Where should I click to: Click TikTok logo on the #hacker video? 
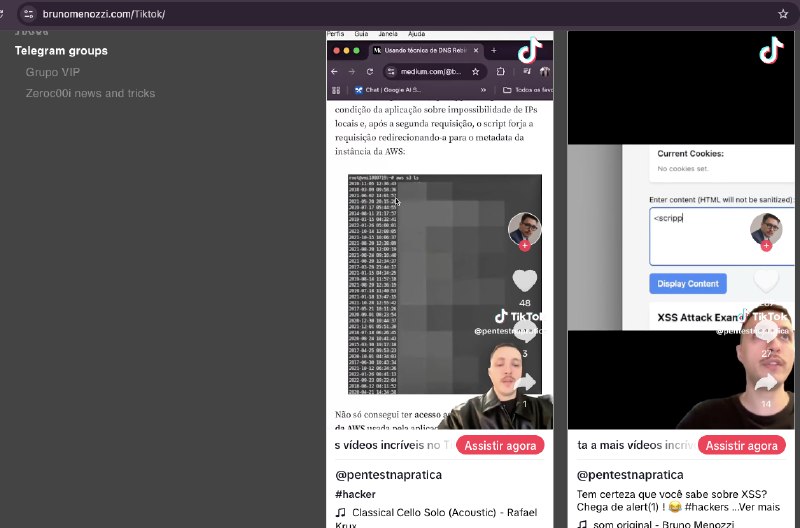pos(530,50)
